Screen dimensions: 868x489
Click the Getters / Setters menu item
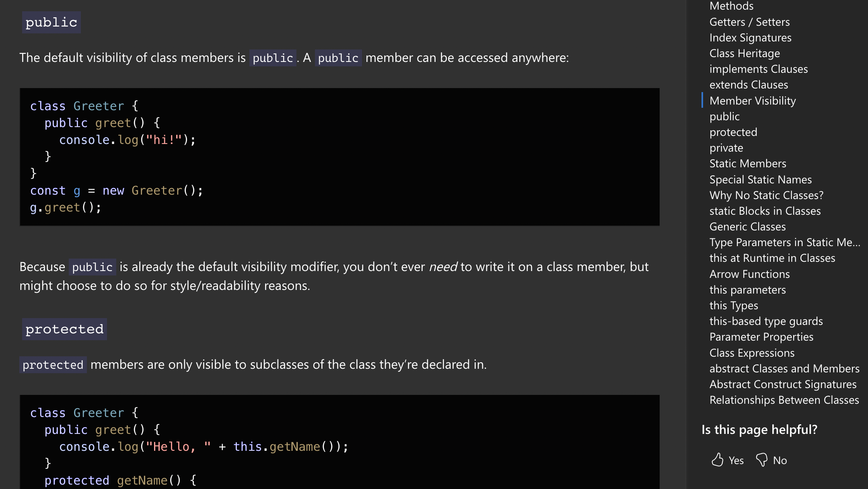tap(750, 21)
